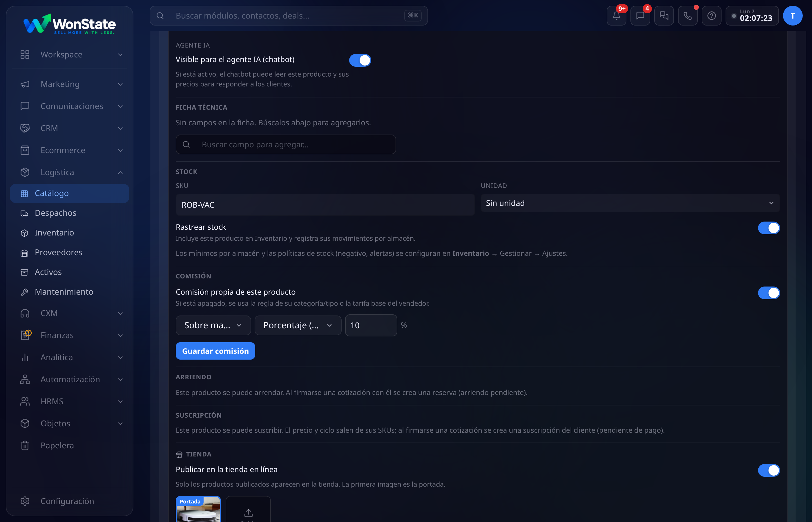812x522 pixels.
Task: Click the HRMS people icon
Action: [25, 401]
